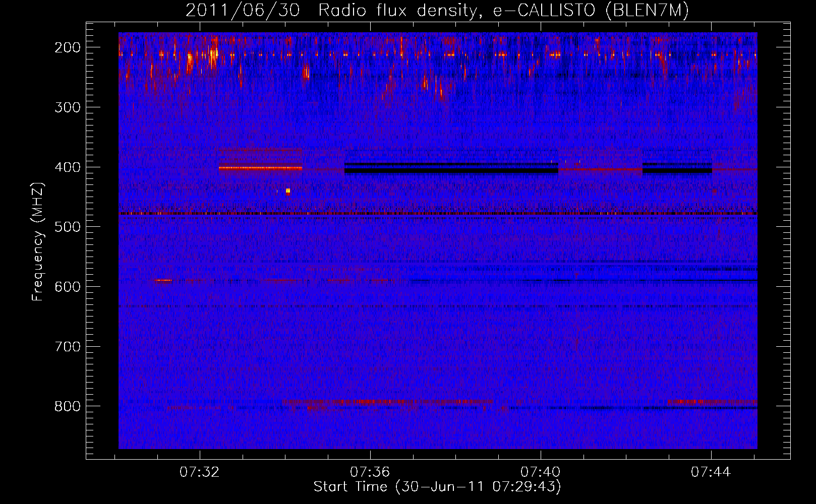Click the 200 frequency tick label
816x504 pixels.
(67, 47)
